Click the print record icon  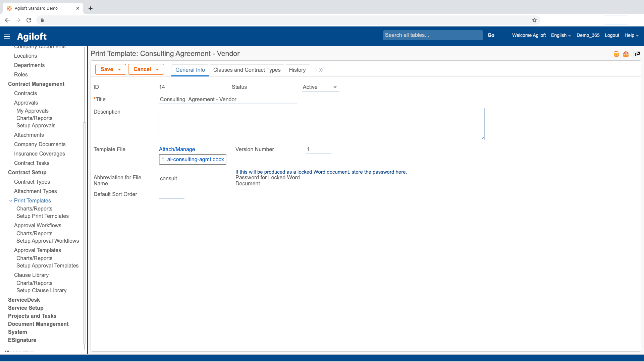pos(616,54)
